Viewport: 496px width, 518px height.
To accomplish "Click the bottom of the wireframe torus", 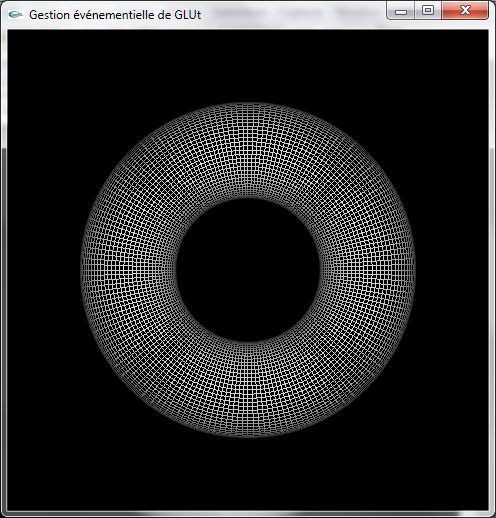I will tap(248, 389).
